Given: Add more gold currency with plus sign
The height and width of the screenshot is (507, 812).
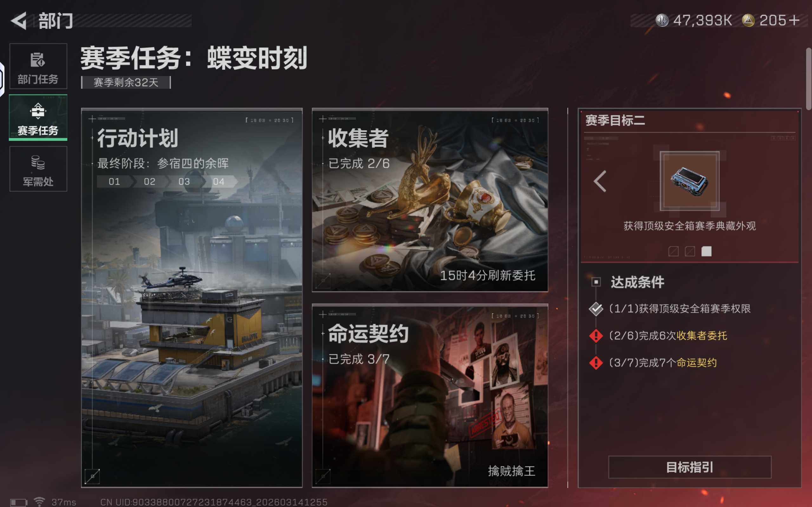Looking at the screenshot, I should 794,21.
